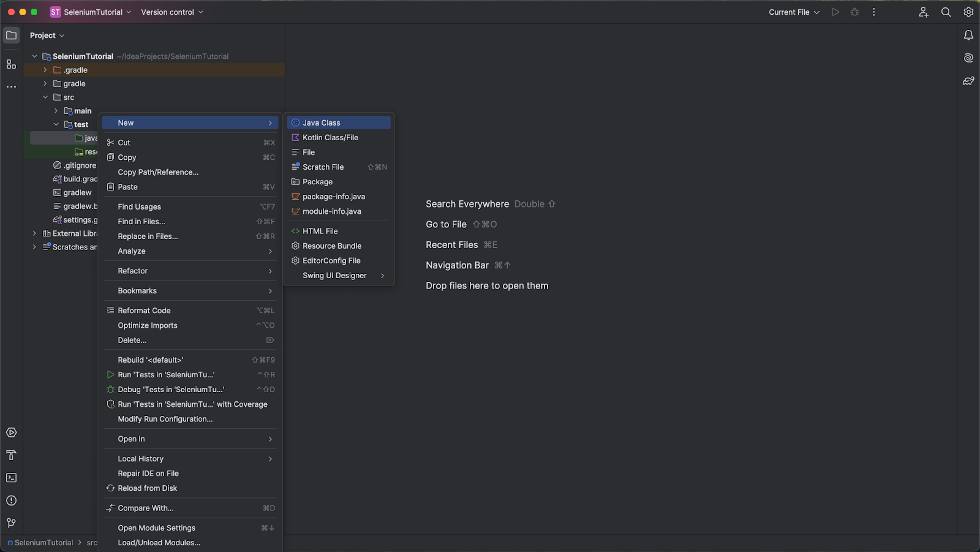Open Notifications via the bell icon
This screenshot has width=980, height=552.
coord(968,36)
